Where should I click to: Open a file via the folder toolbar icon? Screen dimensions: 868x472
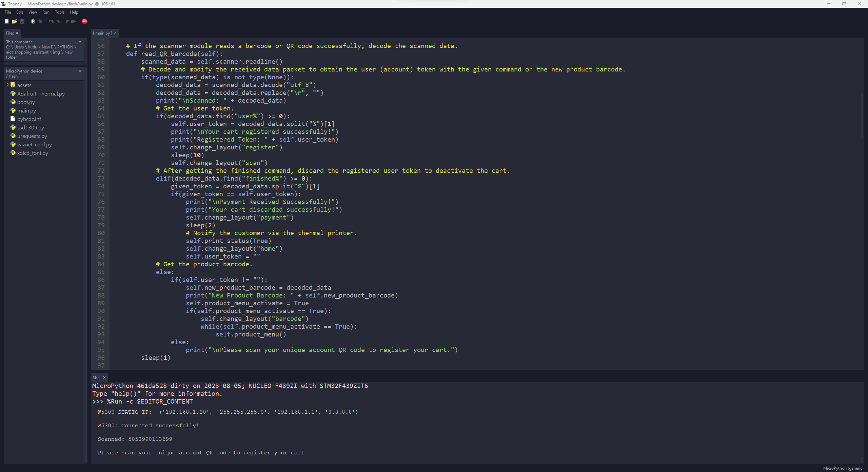click(x=15, y=21)
